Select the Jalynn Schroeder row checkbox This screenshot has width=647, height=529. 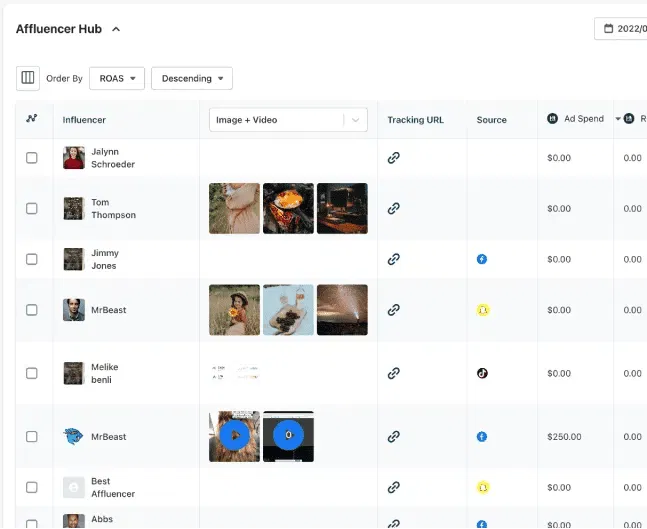click(32, 158)
